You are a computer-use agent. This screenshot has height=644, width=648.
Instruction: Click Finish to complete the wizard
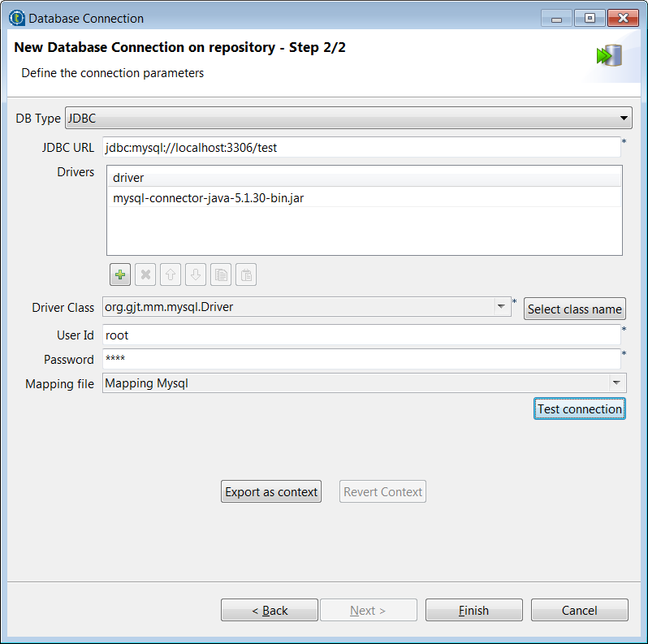(473, 611)
